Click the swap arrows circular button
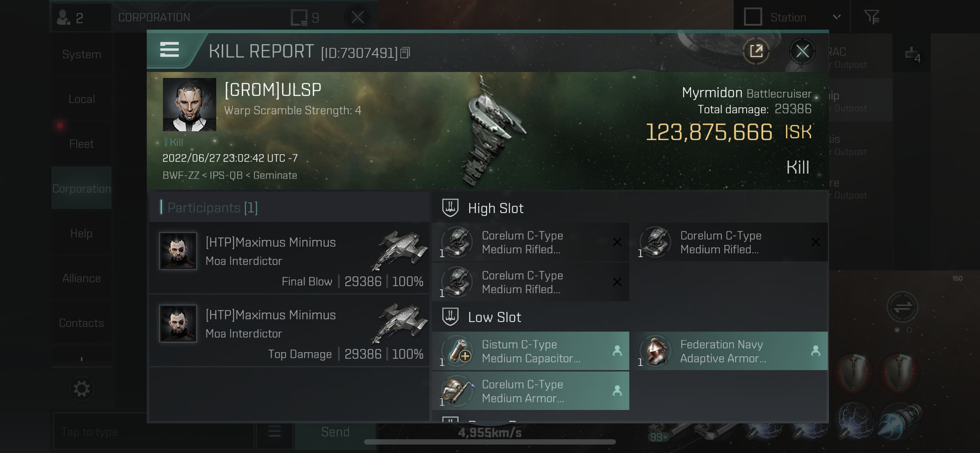Screen dimensions: 980x453 tap(902, 307)
